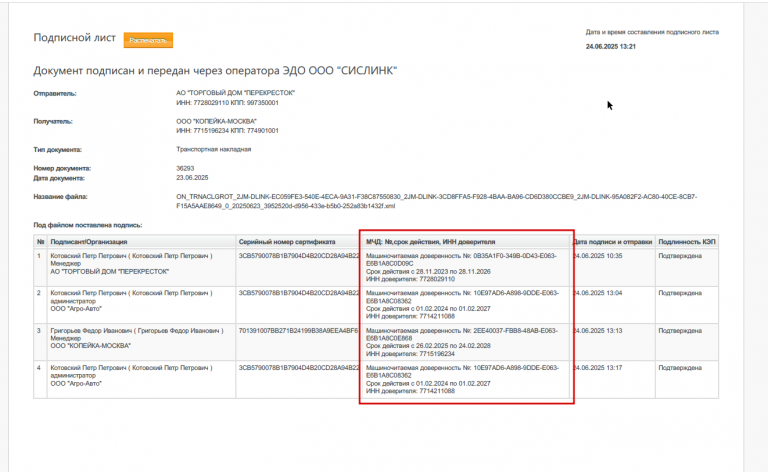Select signing time 24.06.2025 13:04

[x=598, y=293]
